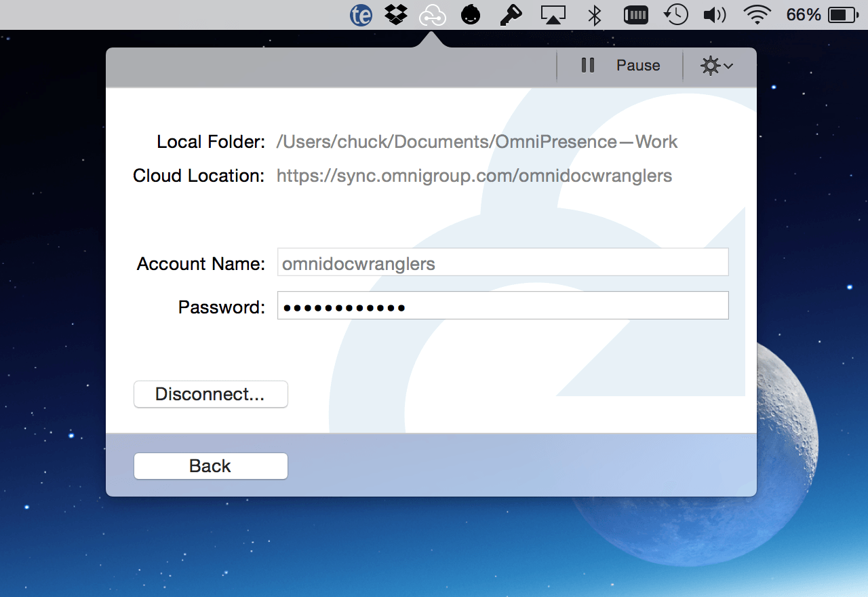This screenshot has width=868, height=597.
Task: Click the OmniPresence cloud menu bar icon
Action: [x=433, y=15]
